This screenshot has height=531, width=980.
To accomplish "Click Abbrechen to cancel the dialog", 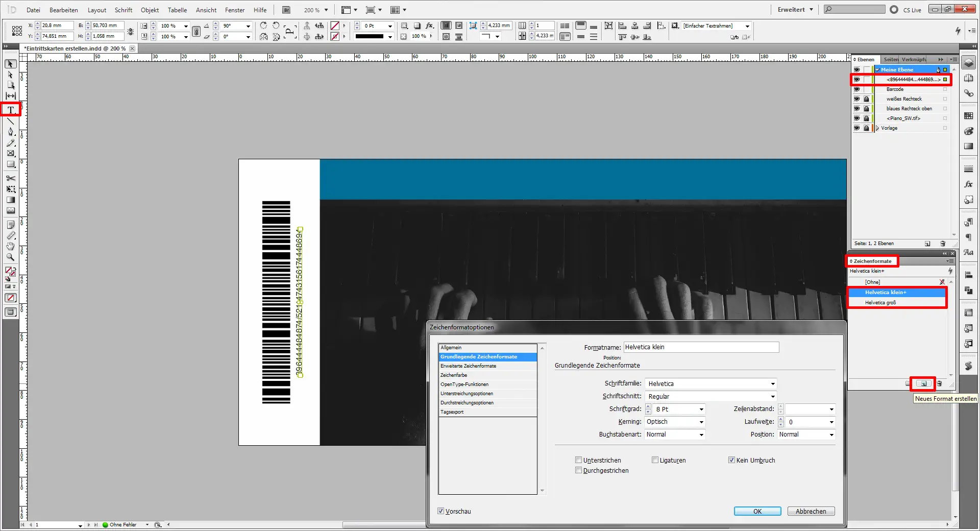I will pos(811,511).
